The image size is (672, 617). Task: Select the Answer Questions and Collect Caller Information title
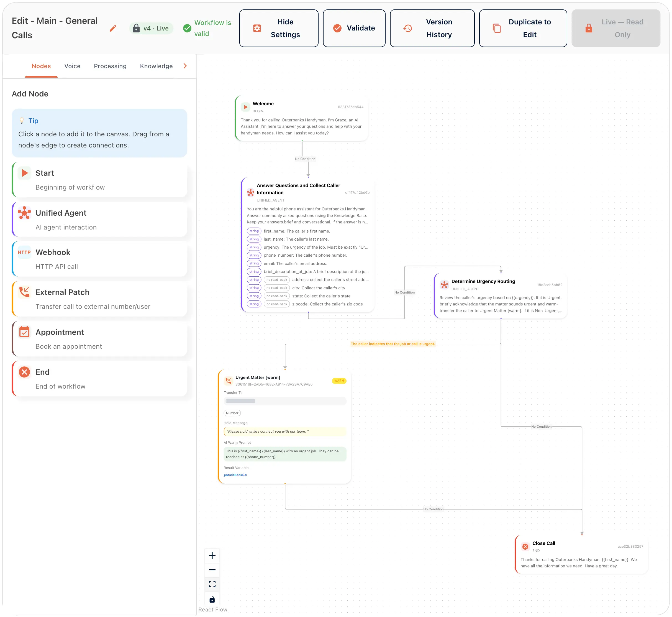tap(298, 189)
